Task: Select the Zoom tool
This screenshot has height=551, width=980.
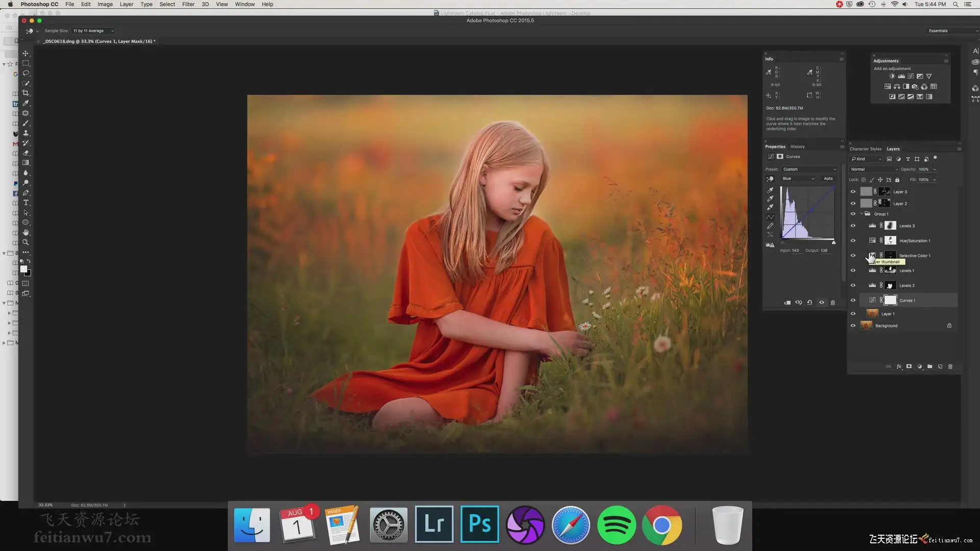Action: click(x=26, y=242)
